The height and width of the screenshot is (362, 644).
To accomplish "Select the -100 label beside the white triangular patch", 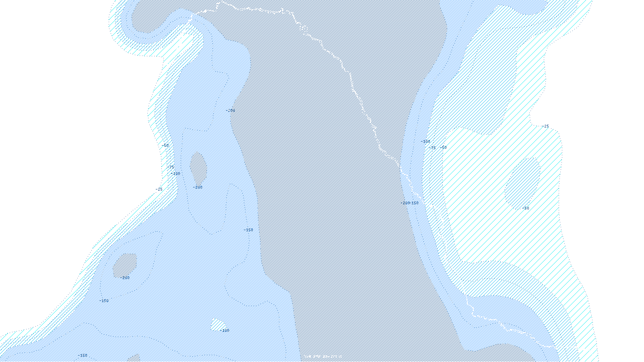I will (225, 331).
